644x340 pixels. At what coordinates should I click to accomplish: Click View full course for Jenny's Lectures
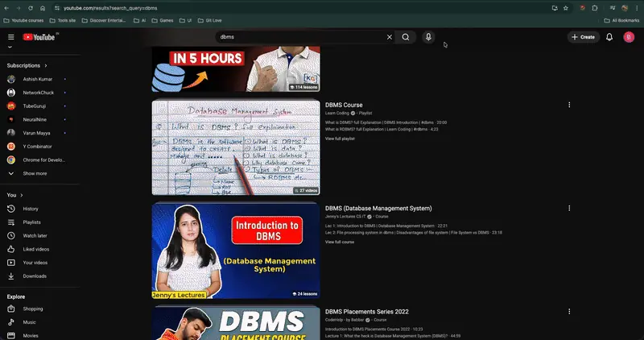tap(339, 242)
